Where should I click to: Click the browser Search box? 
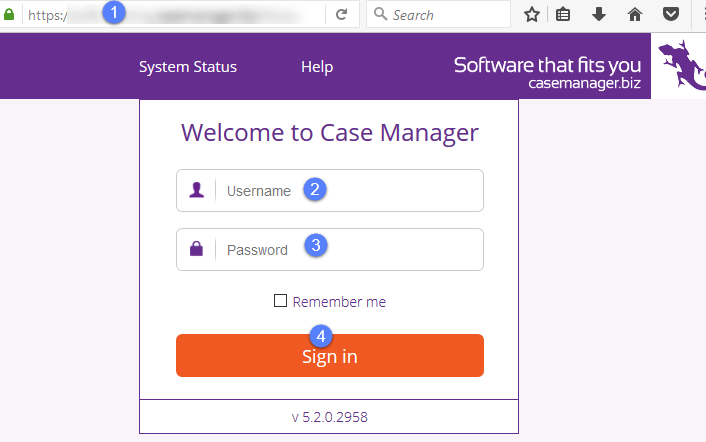pos(439,14)
